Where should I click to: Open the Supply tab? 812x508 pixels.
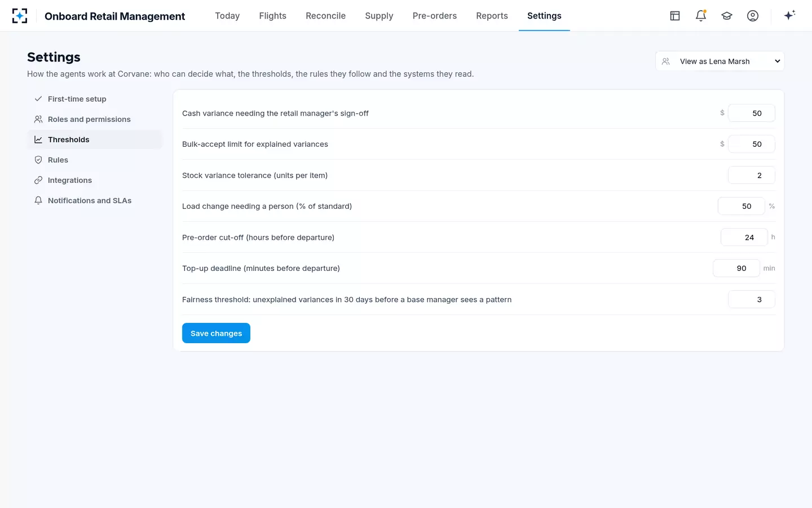379,16
